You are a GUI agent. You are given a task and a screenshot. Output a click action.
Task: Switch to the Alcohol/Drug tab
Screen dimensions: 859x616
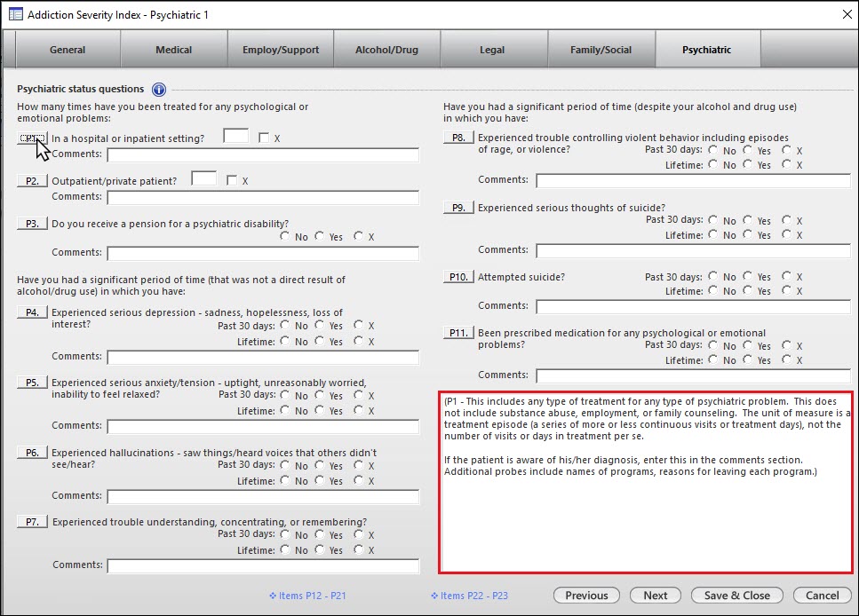click(387, 50)
